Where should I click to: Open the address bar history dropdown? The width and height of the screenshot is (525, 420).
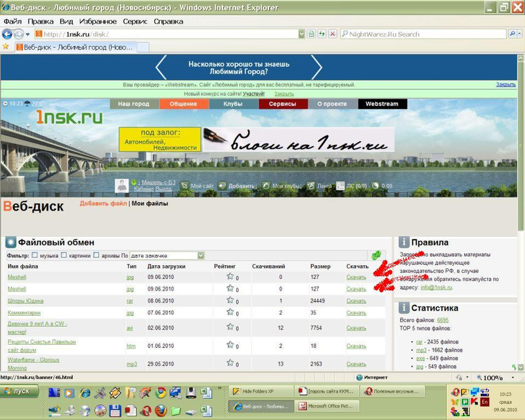[x=302, y=33]
